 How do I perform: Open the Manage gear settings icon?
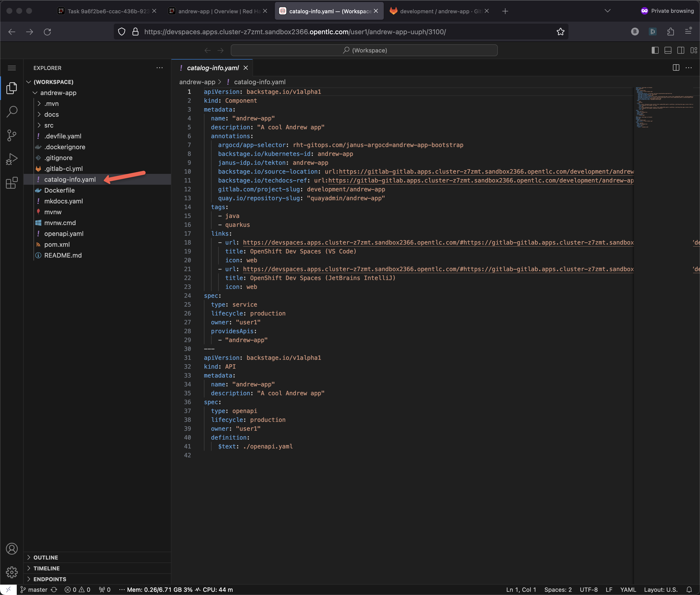12,572
